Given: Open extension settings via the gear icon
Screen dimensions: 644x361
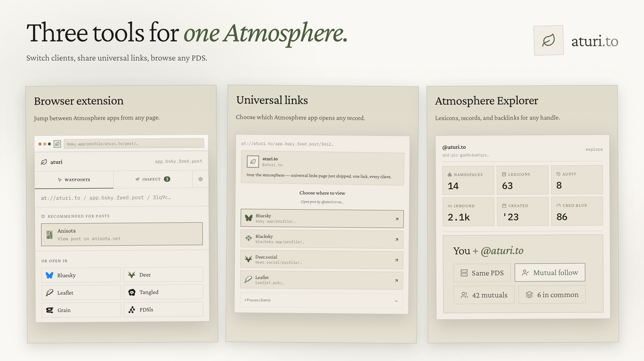Looking at the screenshot, I should click(x=201, y=179).
